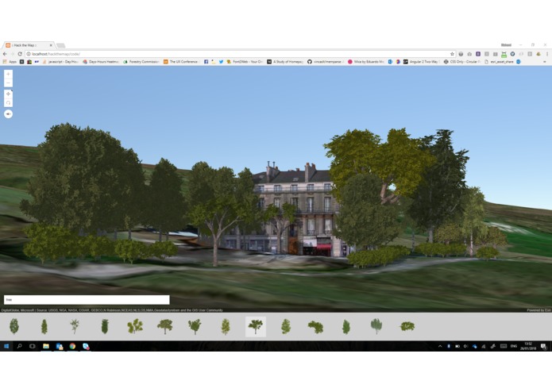Open the CSS Only Circular bookmark
The height and width of the screenshot is (392, 552).
pos(462,62)
